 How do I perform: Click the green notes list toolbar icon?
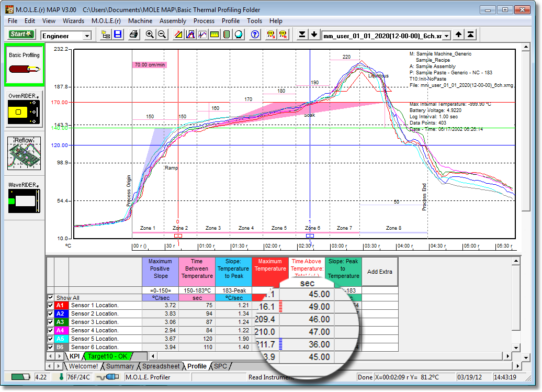pos(227,35)
